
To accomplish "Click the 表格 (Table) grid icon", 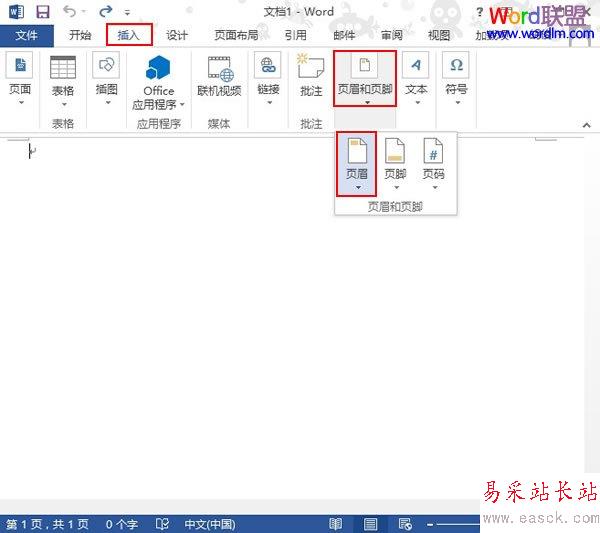I will 63,67.
